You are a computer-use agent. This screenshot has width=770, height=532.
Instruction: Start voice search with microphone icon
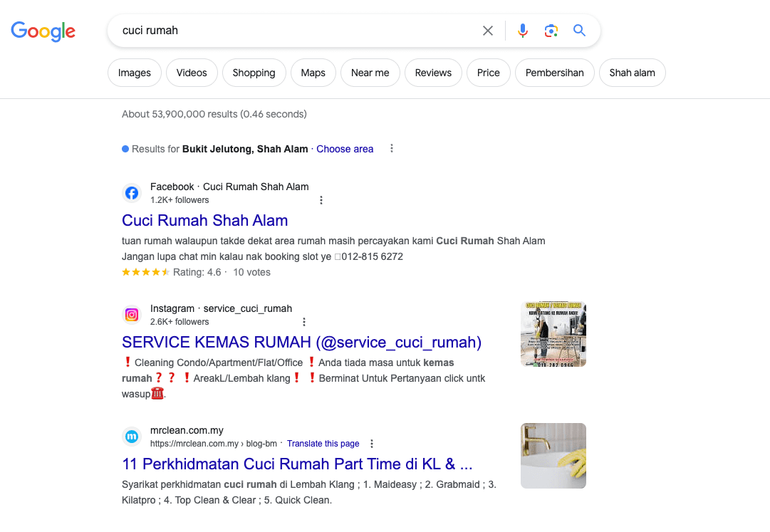(523, 31)
